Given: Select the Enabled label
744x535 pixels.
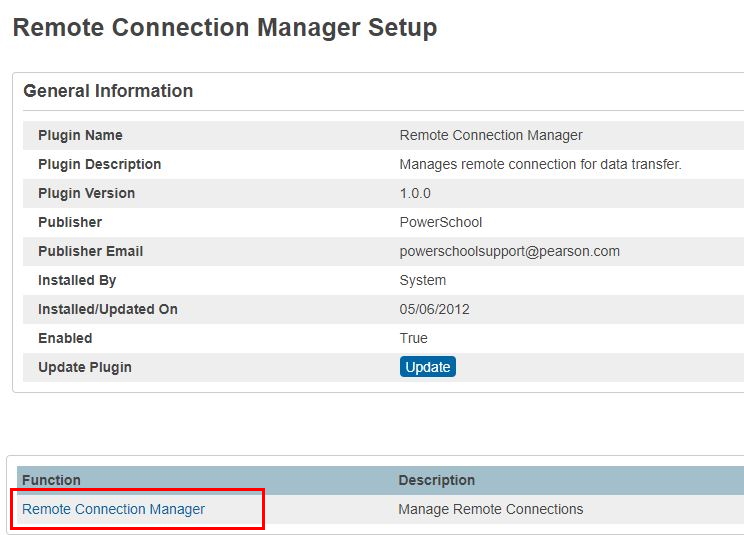Looking at the screenshot, I should point(65,338).
